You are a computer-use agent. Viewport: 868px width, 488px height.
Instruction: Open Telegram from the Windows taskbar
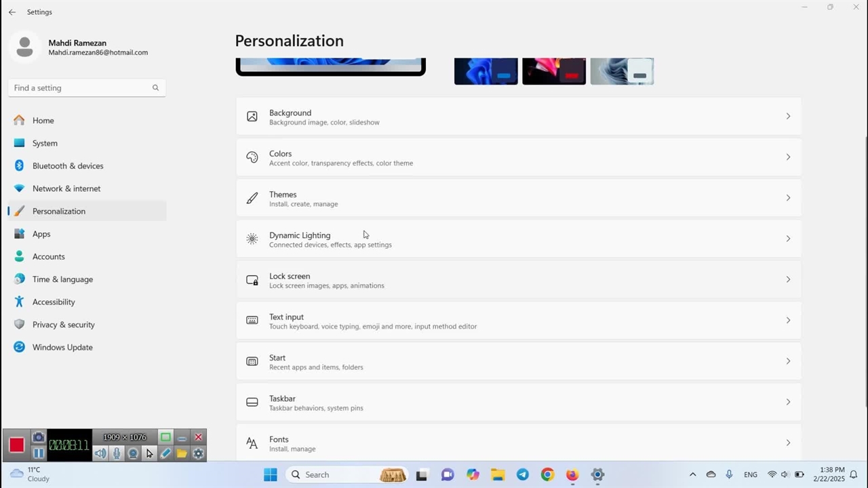tap(523, 474)
